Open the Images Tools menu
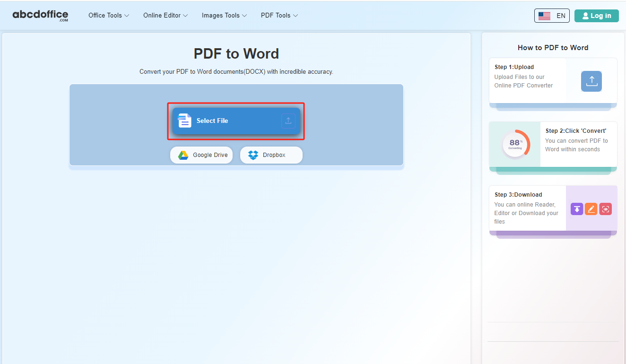Viewport: 626px width, 364px height. pos(224,15)
